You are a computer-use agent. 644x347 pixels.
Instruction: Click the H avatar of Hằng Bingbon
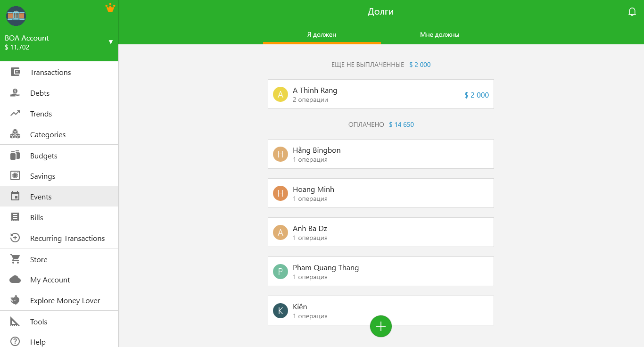pyautogui.click(x=281, y=154)
